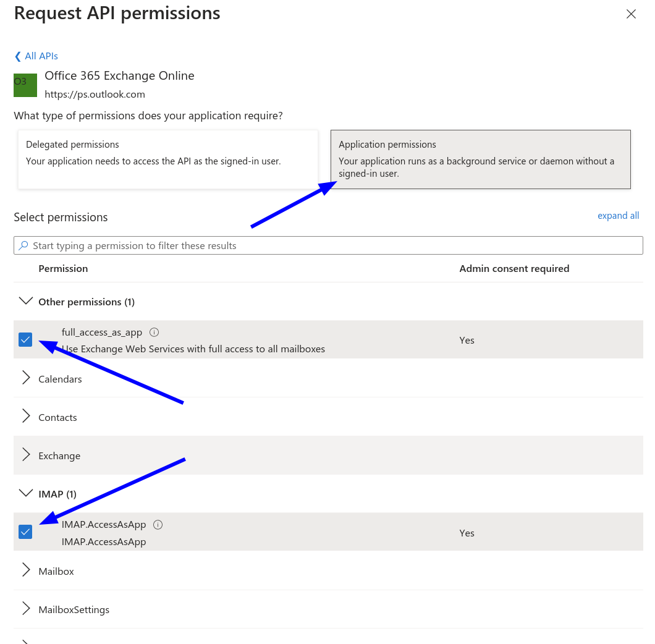Uncheck the full_access_as_app permission checkbox
Image resolution: width=655 pixels, height=644 pixels.
point(25,340)
